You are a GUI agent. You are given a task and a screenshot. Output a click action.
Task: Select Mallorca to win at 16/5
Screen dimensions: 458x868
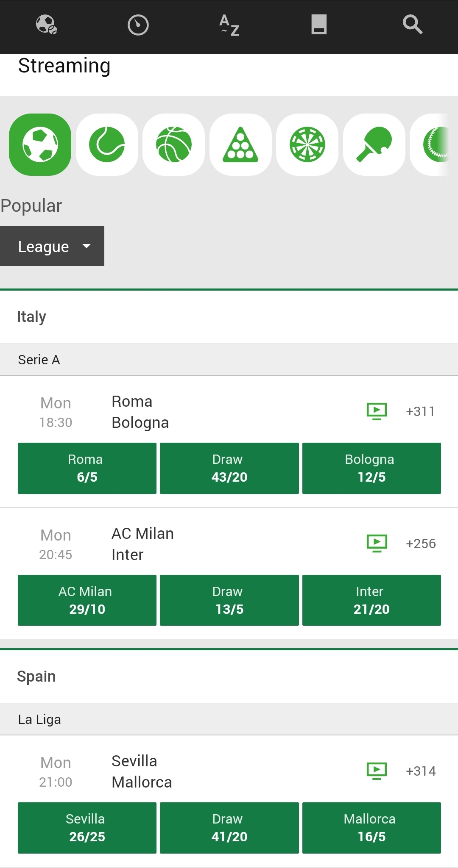coord(371,827)
